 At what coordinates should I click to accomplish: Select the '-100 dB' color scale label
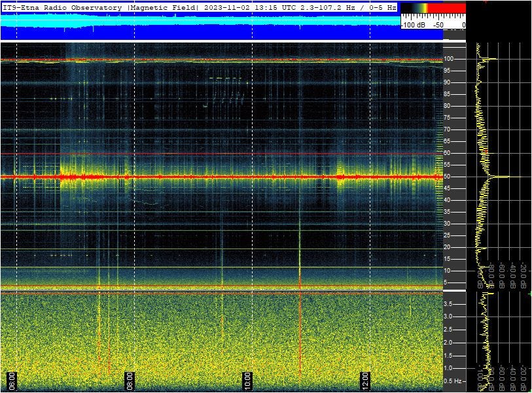pos(413,25)
